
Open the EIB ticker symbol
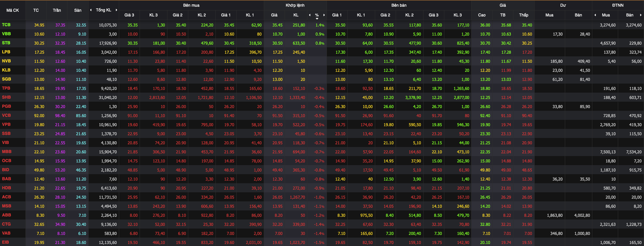click(5, 242)
